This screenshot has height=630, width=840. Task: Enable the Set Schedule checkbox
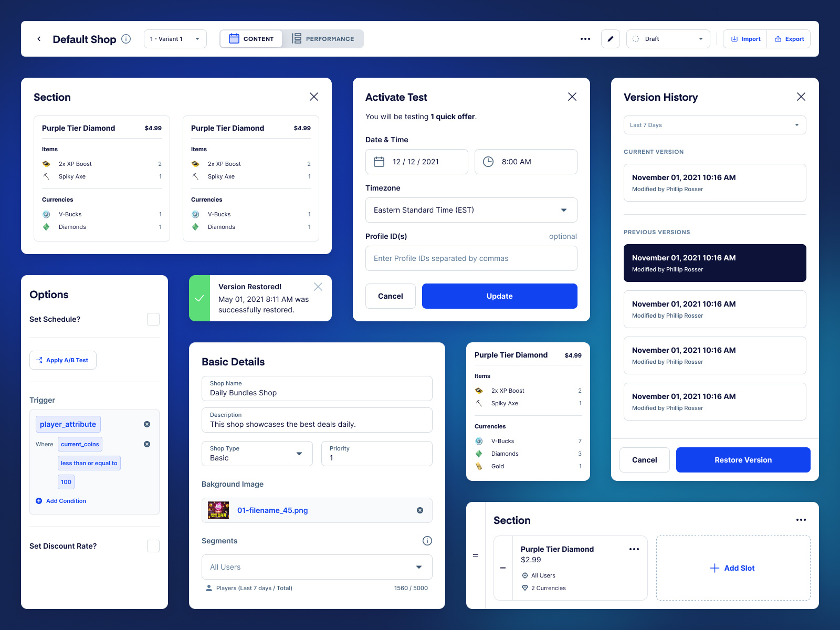click(153, 319)
